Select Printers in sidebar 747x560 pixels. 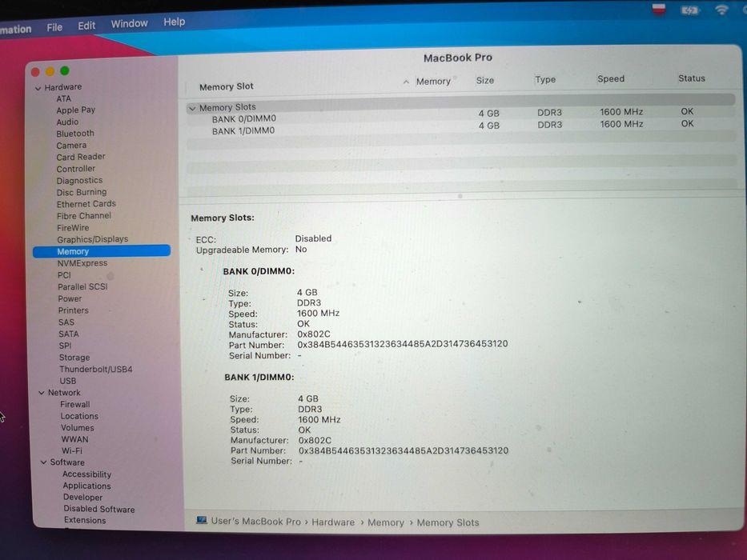point(74,310)
